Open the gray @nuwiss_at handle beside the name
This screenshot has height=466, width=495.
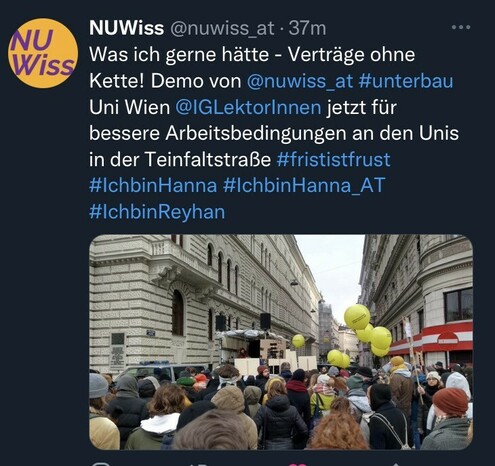click(222, 29)
